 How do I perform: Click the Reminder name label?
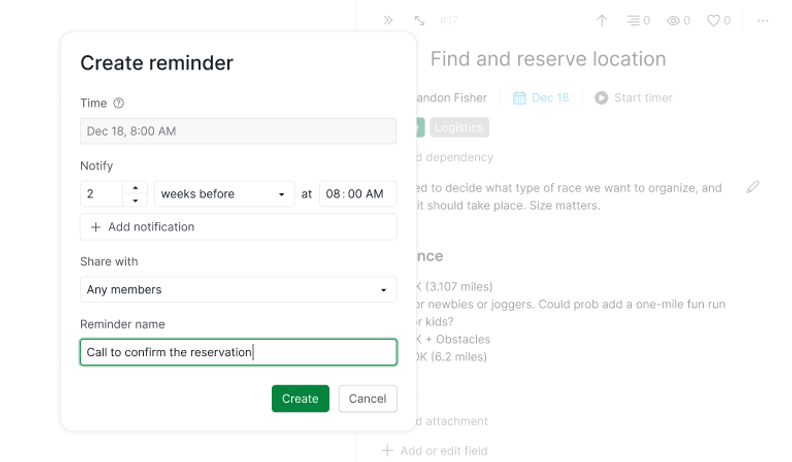(123, 324)
